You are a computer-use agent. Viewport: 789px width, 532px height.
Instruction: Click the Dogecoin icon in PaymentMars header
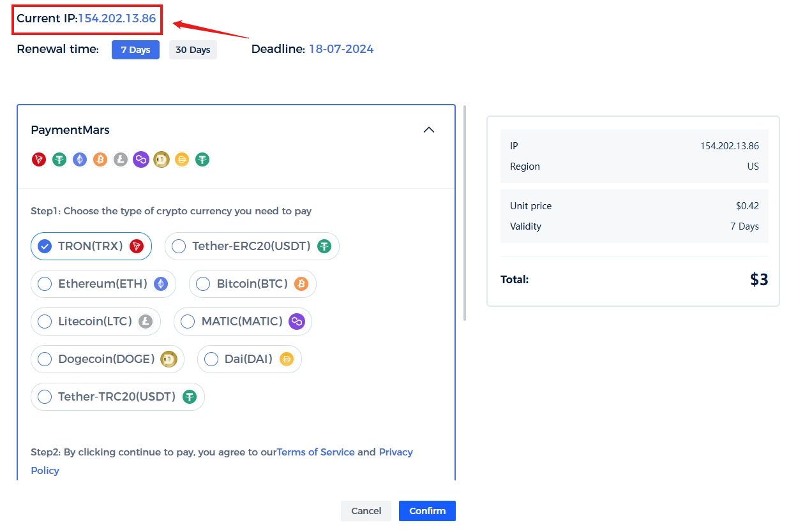[162, 159]
